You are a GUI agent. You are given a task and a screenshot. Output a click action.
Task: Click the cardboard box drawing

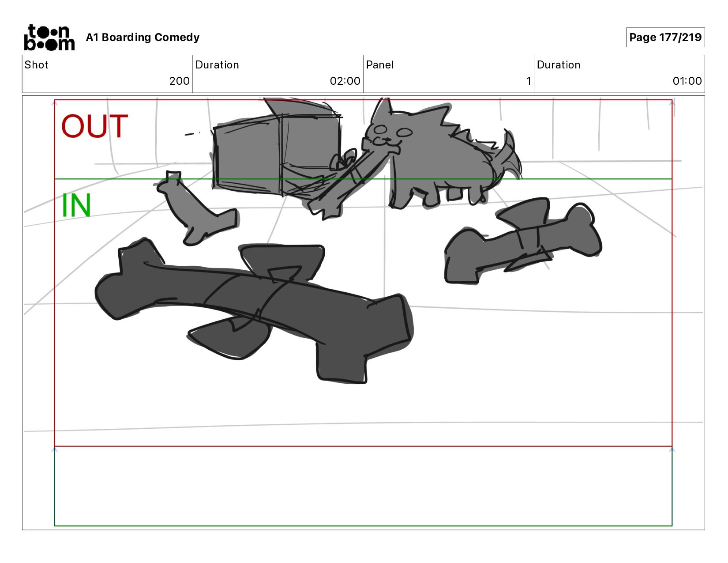click(x=278, y=150)
